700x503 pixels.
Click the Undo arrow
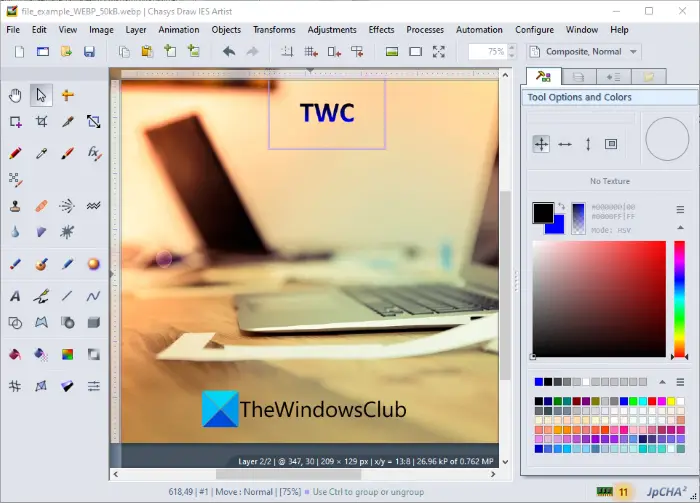click(x=229, y=52)
